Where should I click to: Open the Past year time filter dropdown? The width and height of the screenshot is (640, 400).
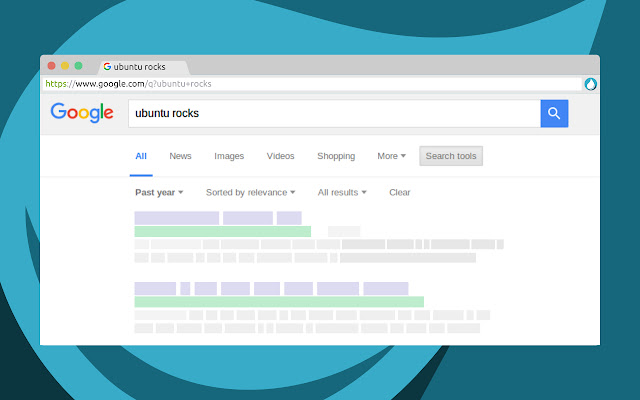click(159, 192)
